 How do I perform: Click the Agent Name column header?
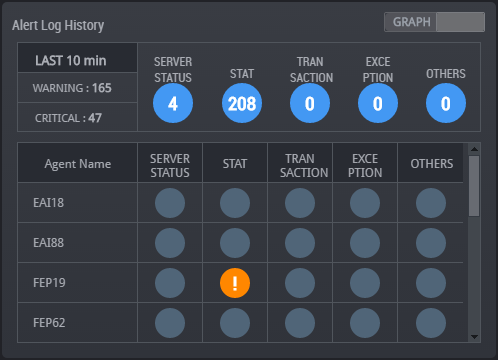(x=77, y=163)
